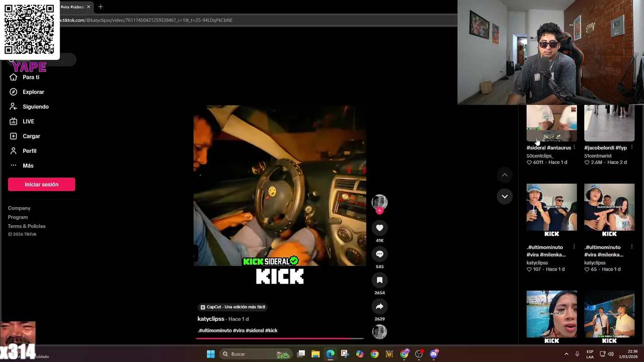Close the TikTok browser tab
Viewport: 644px width, 362px height.
coord(88,7)
